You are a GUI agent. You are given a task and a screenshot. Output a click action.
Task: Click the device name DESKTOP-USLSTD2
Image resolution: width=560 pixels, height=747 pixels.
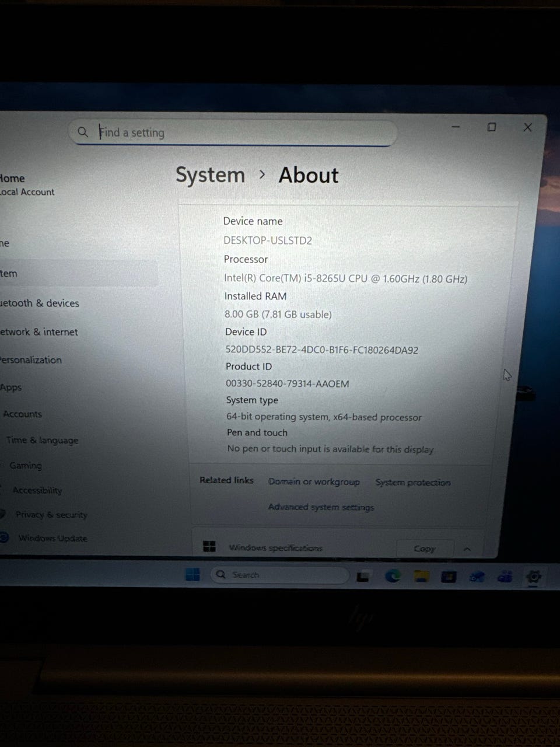(x=268, y=240)
